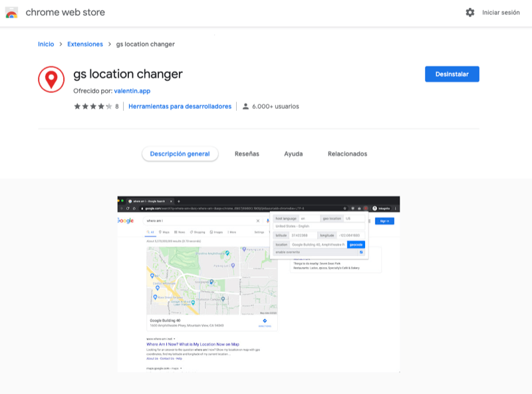This screenshot has width=532, height=394.
Task: Open Extensiones breadcrumb link
Action: pyautogui.click(x=85, y=44)
